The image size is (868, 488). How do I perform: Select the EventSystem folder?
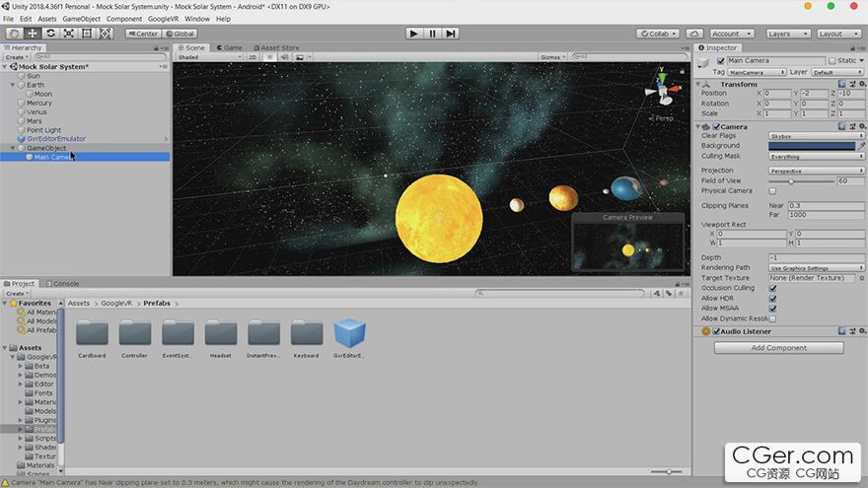pyautogui.click(x=178, y=338)
